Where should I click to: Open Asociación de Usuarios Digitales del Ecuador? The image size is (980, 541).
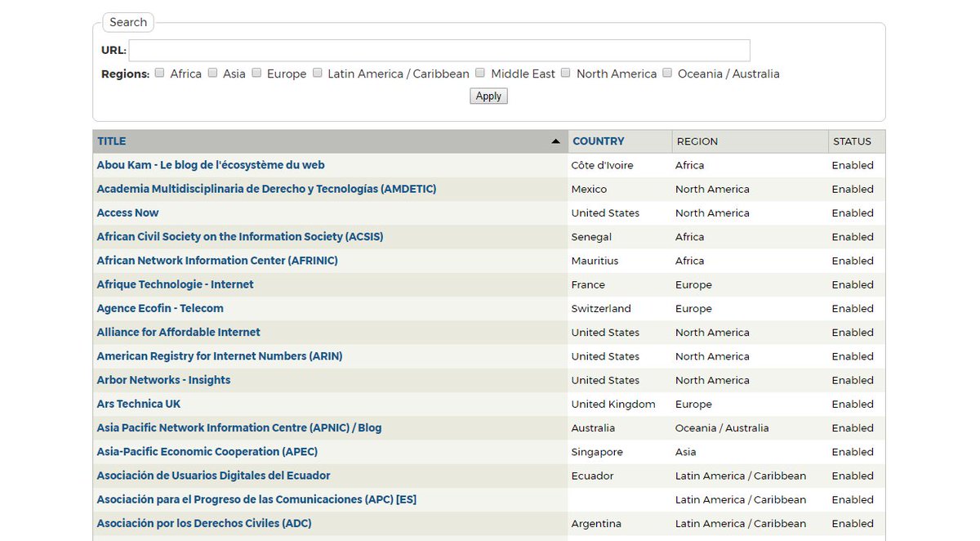point(213,476)
